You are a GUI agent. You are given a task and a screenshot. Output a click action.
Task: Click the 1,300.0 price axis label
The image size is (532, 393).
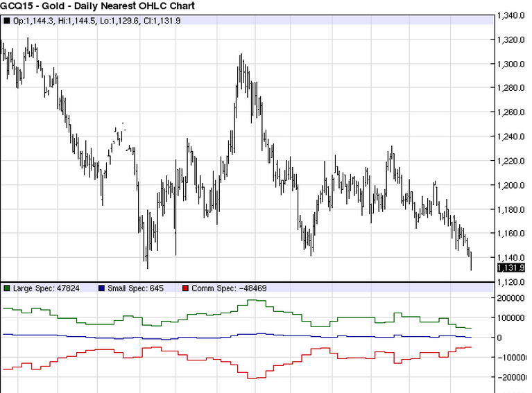coord(511,64)
